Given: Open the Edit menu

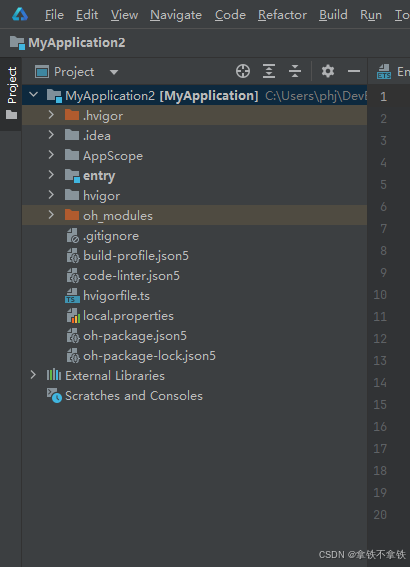Looking at the screenshot, I should tap(87, 15).
